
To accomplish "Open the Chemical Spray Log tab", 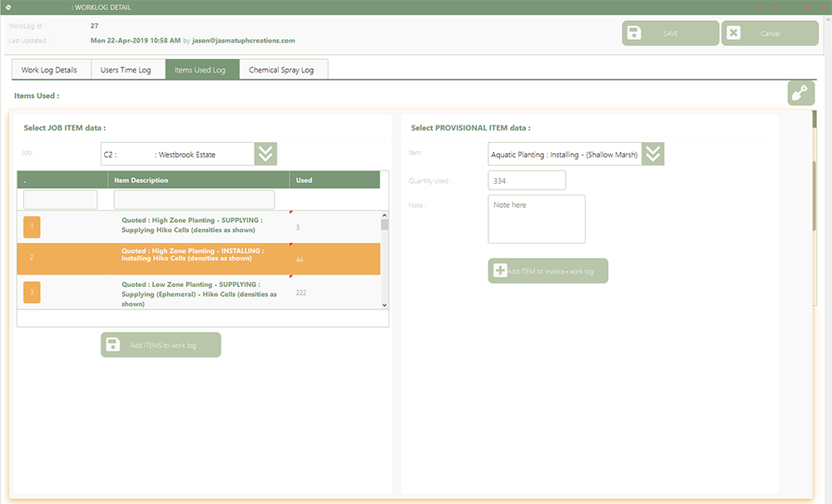I will click(284, 70).
